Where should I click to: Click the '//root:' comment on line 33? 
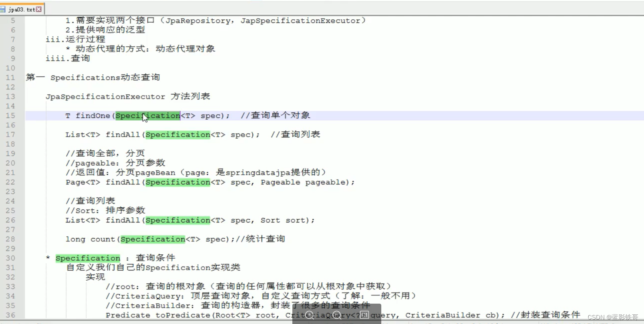pyautogui.click(x=248, y=286)
